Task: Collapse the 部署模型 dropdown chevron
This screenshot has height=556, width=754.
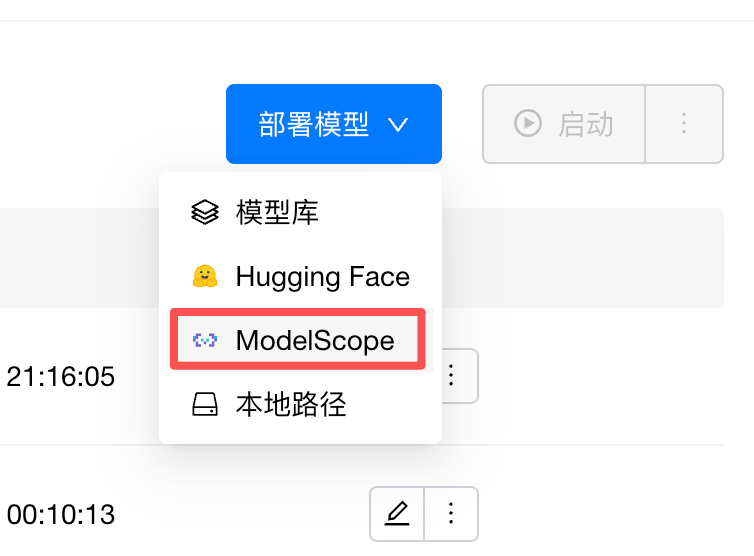Action: (398, 125)
